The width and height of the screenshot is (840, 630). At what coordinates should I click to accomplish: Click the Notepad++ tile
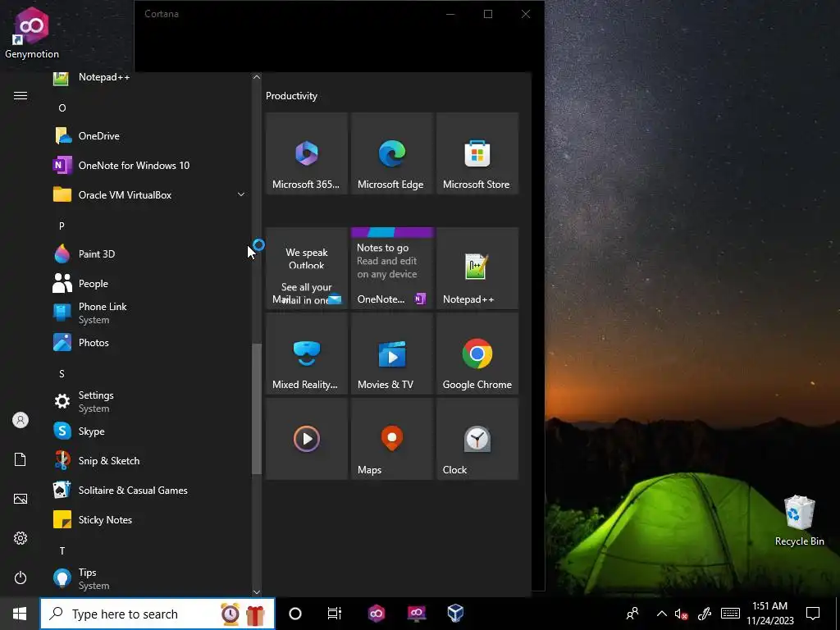pos(477,268)
